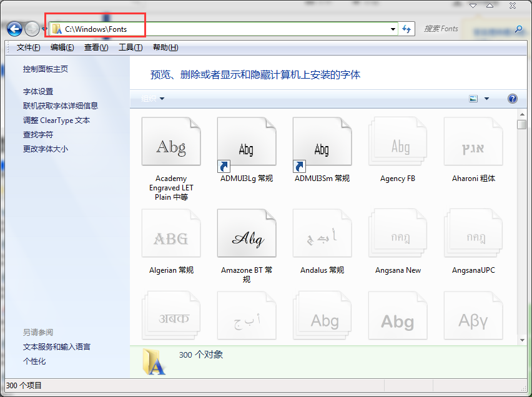
Task: Select the Devanagari sample font icon
Action: (171, 316)
